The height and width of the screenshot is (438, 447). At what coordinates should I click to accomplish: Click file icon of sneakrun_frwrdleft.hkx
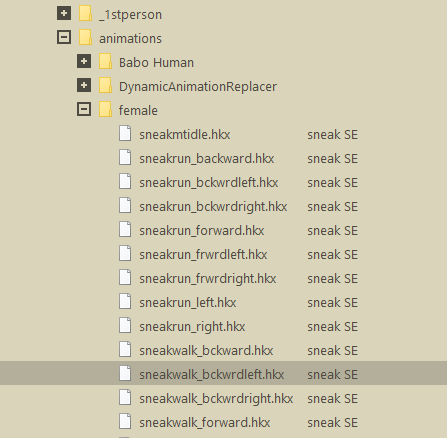click(125, 254)
